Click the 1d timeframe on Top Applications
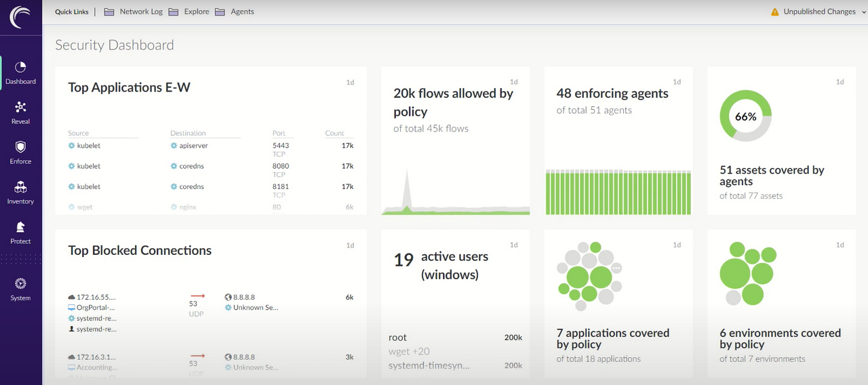 click(350, 82)
